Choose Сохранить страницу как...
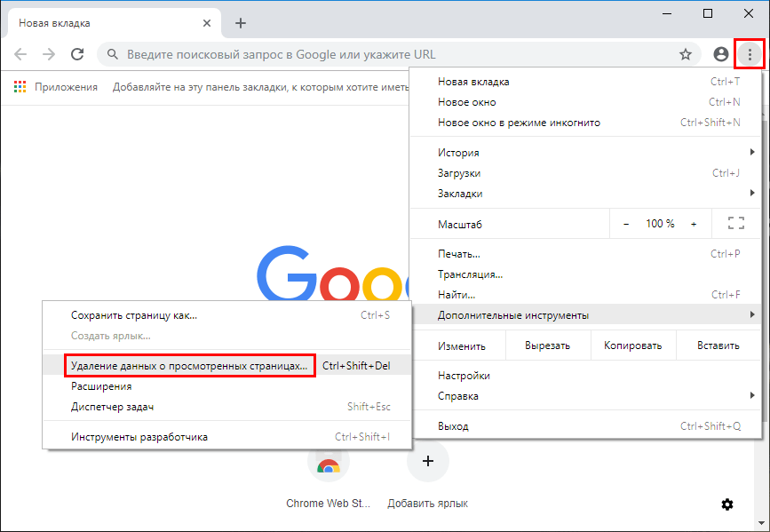The height and width of the screenshot is (532, 770). [226, 315]
